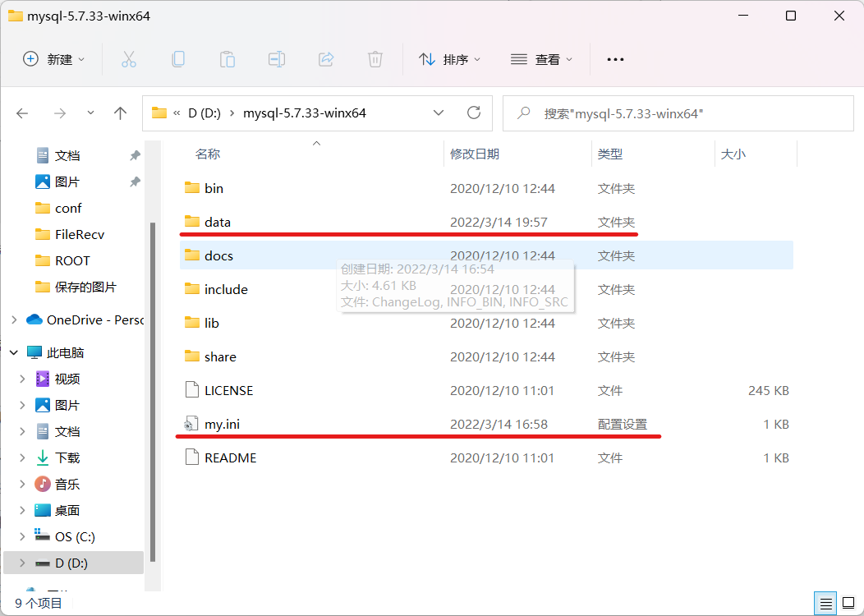Expand the 桌面 (Desktop) node

point(22,510)
